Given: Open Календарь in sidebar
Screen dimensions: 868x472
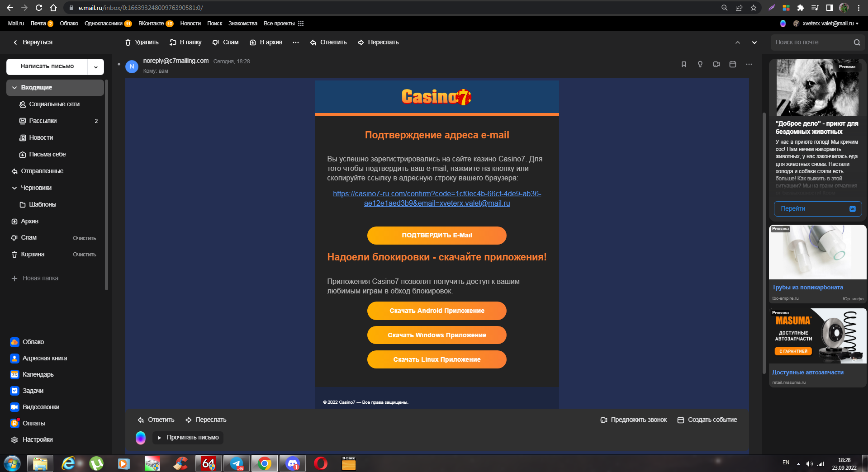Looking at the screenshot, I should tap(32, 374).
